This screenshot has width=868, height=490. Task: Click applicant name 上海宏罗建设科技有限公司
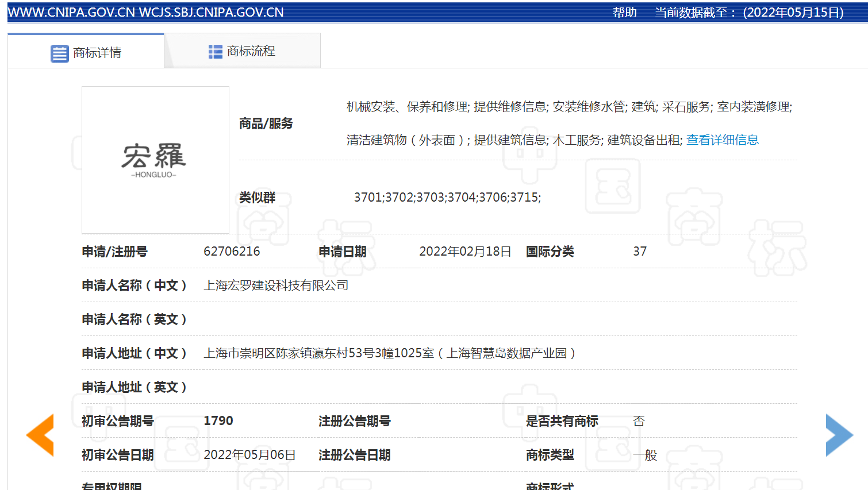(276, 285)
